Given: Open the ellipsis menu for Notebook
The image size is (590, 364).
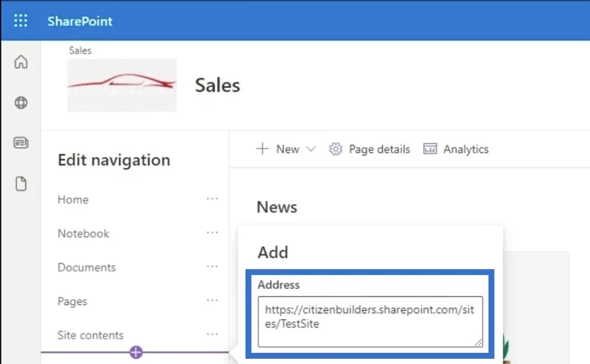Looking at the screenshot, I should [x=212, y=232].
